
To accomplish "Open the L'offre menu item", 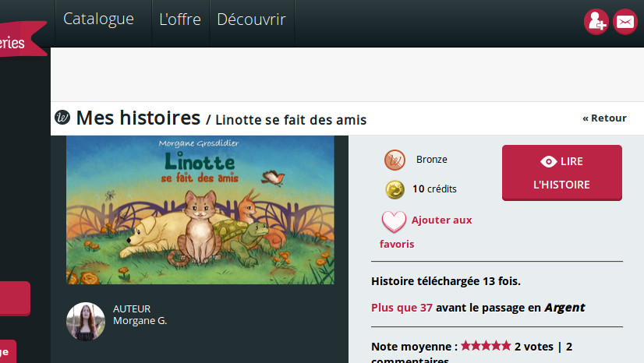I will tap(180, 19).
